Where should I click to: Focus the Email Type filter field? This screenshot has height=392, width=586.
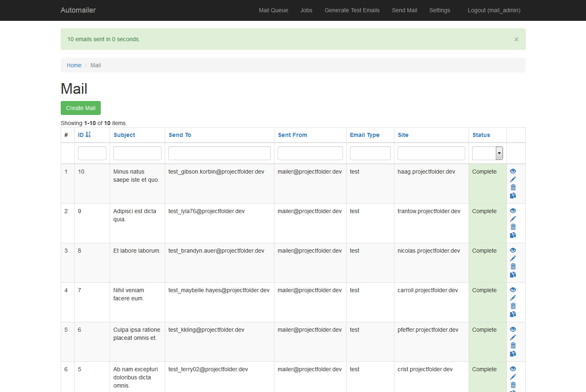click(x=370, y=153)
